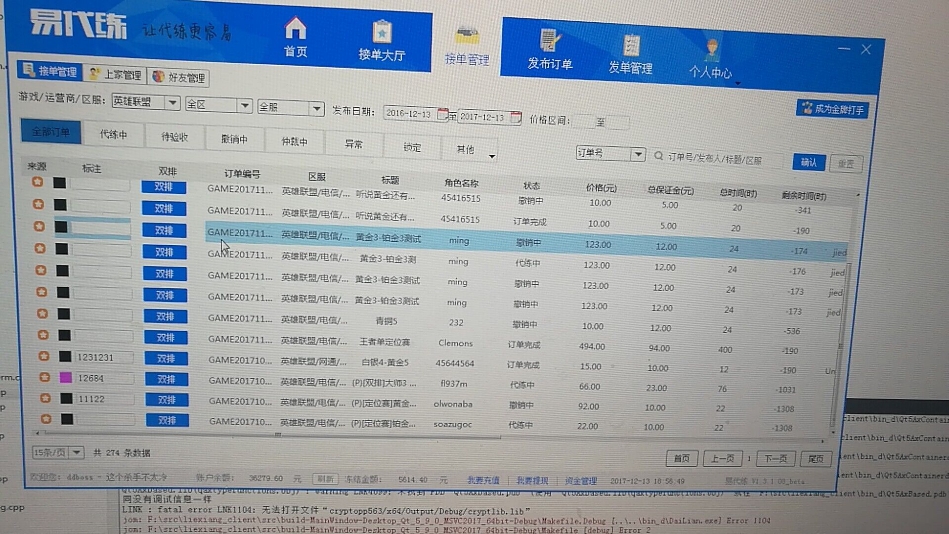The width and height of the screenshot is (949, 534).
Task: Select the 白银4-黄金5 order title cell
Action: (x=385, y=362)
